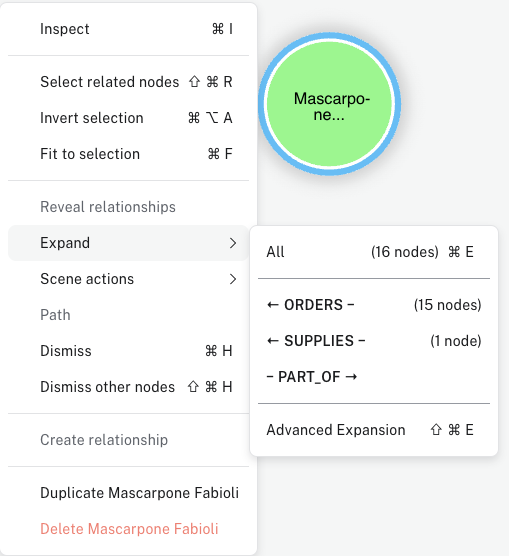Screen dimensions: 509x556
Task: Choose Dismiss other nodes
Action: [128, 387]
